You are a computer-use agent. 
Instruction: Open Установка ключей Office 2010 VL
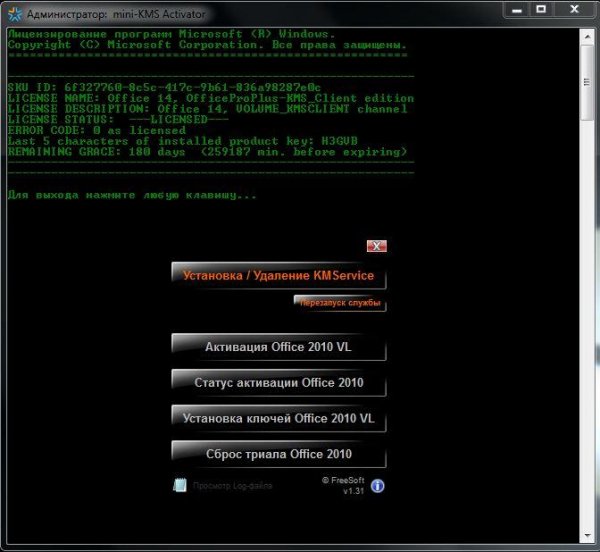[x=278, y=418]
